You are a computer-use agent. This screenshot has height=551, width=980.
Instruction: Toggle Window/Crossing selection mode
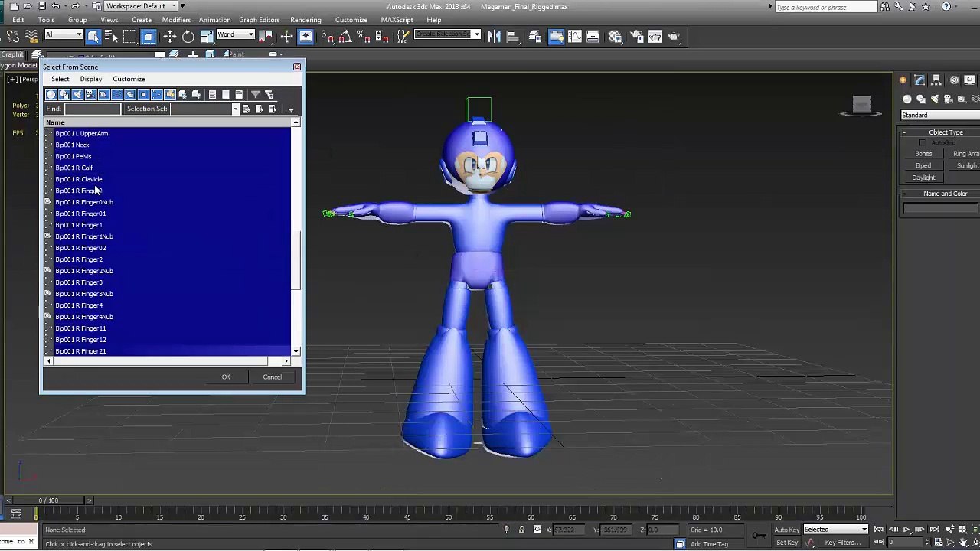click(x=149, y=36)
